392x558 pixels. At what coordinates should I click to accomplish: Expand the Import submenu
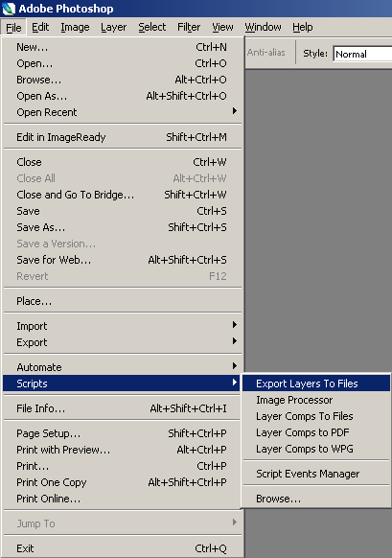[x=122, y=326]
